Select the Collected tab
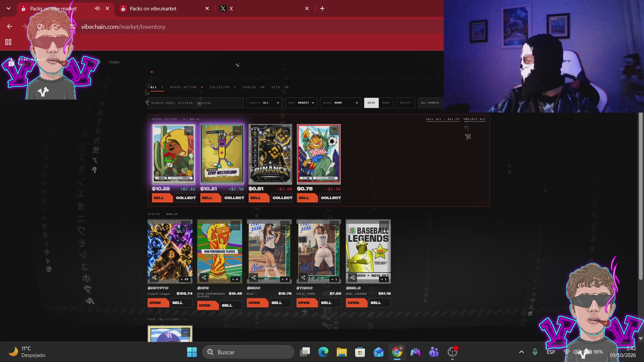The width and height of the screenshot is (644, 362). pyautogui.click(x=223, y=87)
